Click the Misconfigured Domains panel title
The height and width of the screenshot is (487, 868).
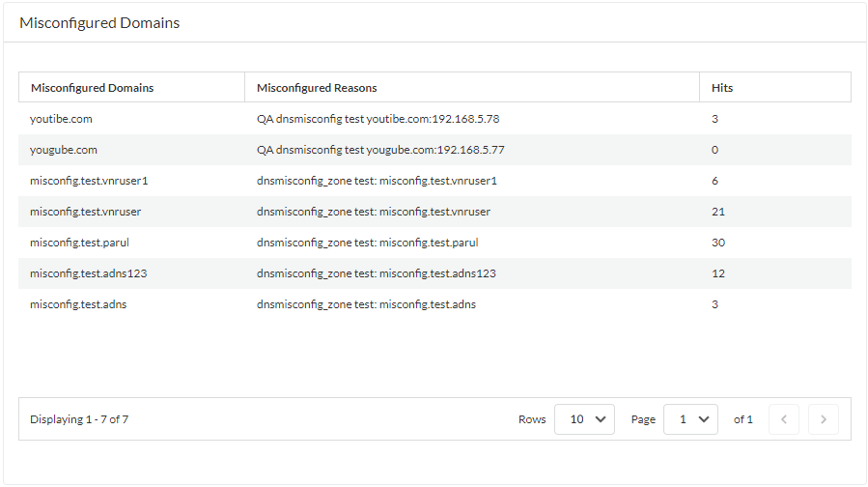pyautogui.click(x=99, y=22)
